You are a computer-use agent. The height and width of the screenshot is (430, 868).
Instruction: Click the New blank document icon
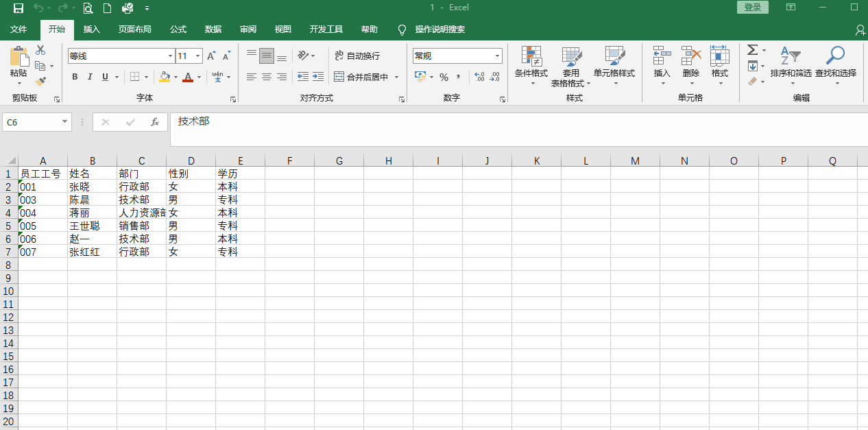click(107, 8)
